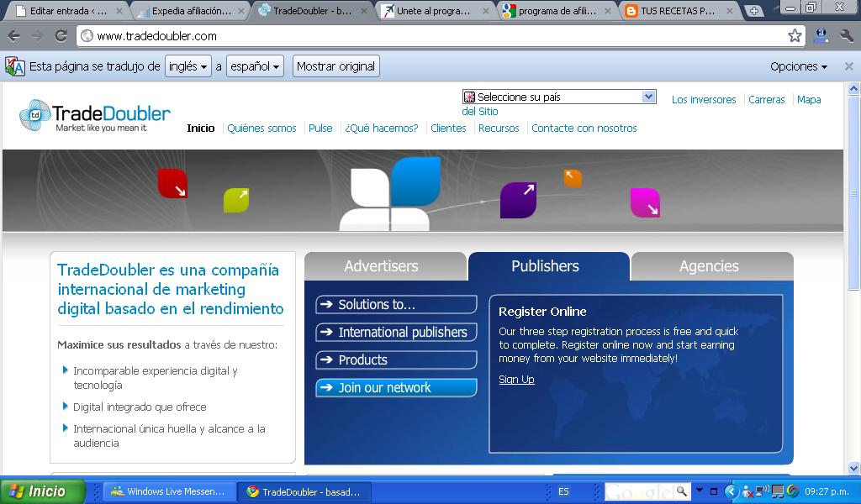Switch to Windows Live Messenger taskbar item
The image size is (861, 504).
tap(171, 491)
